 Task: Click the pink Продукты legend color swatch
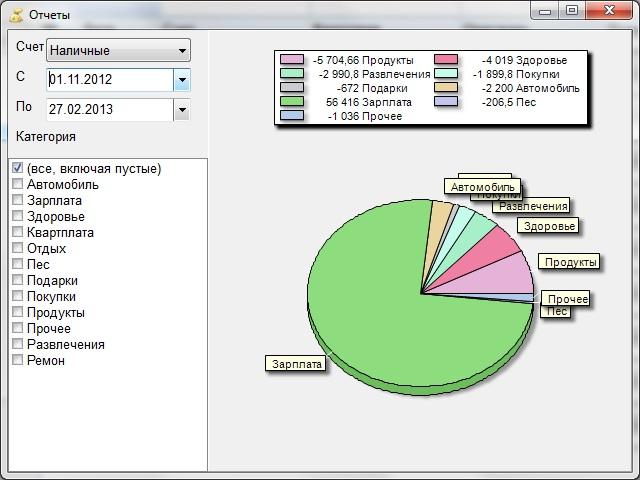pos(292,60)
